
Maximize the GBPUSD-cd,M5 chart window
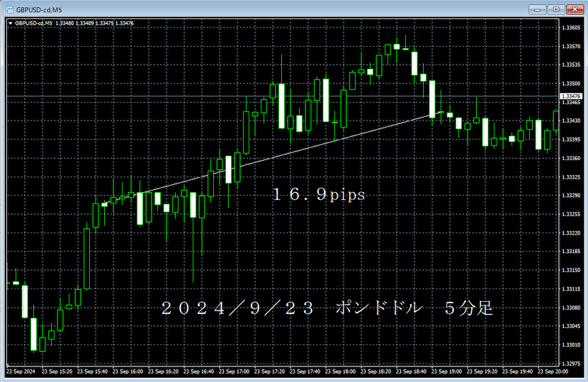(x=555, y=9)
